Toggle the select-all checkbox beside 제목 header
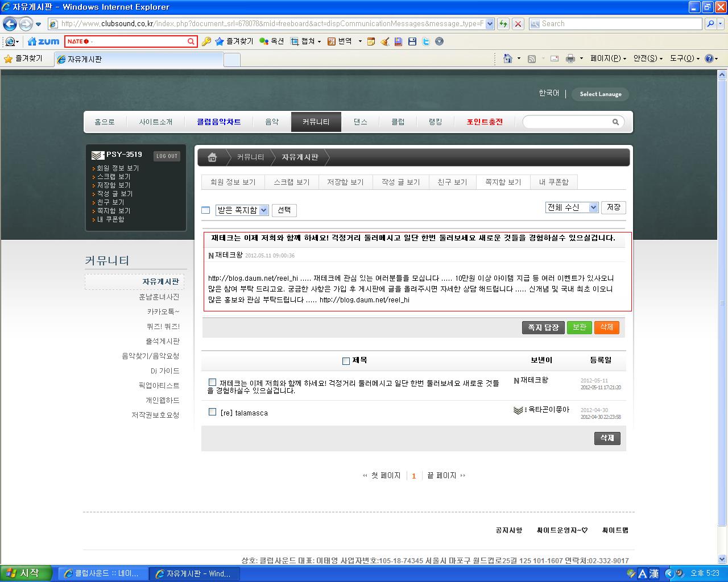Image resolution: width=728 pixels, height=582 pixels. pos(346,361)
